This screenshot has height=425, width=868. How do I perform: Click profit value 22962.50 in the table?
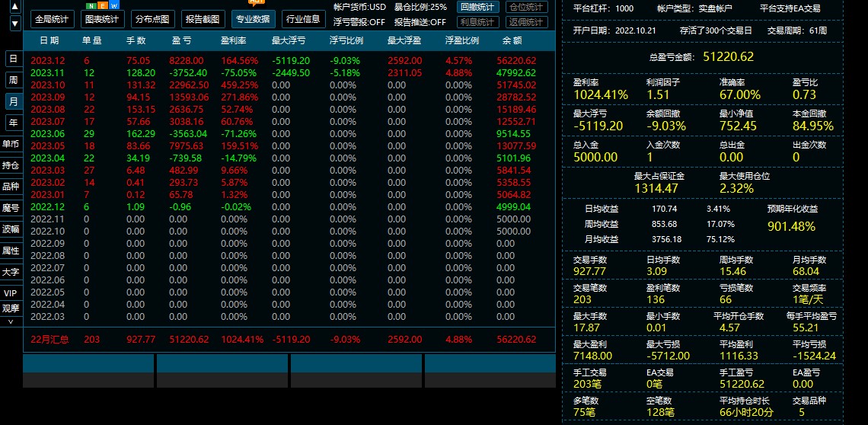click(x=189, y=85)
